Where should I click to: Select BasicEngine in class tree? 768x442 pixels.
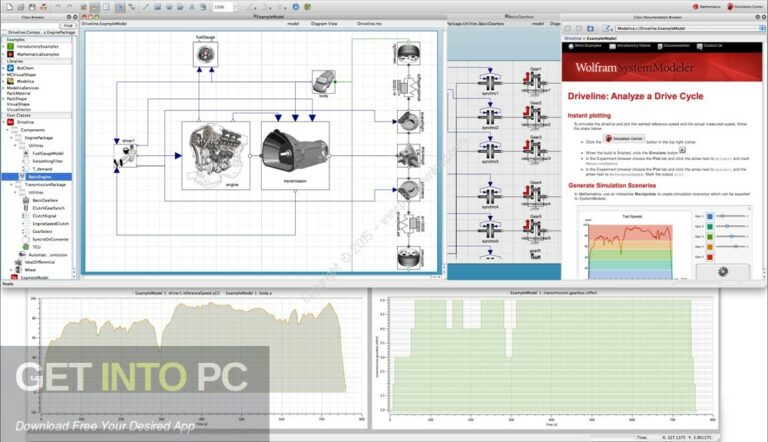pos(36,176)
